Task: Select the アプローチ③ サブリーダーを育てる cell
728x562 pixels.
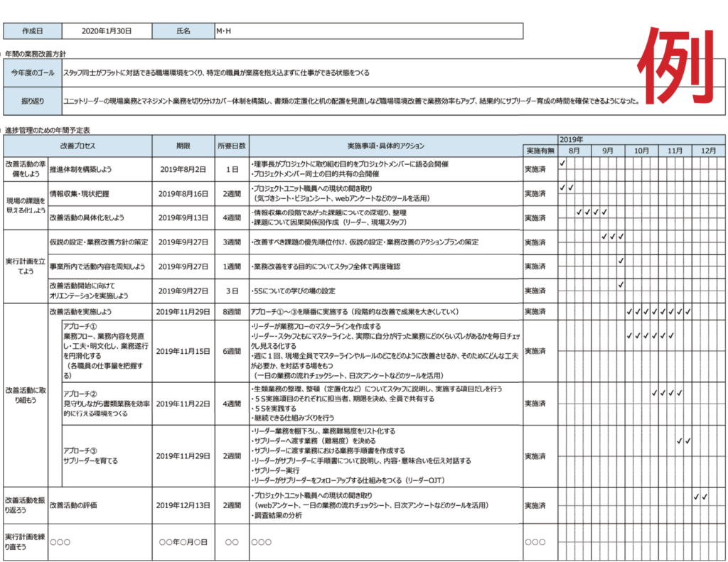Action: pos(107,455)
